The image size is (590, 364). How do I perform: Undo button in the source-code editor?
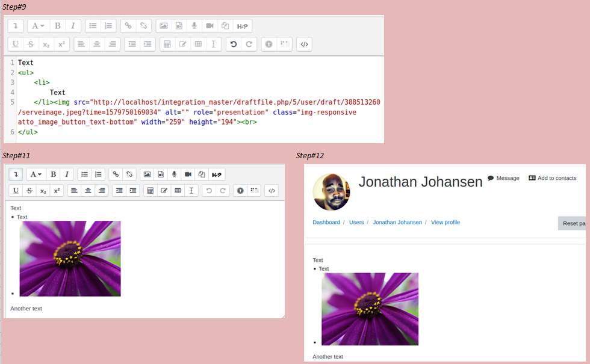[234, 44]
